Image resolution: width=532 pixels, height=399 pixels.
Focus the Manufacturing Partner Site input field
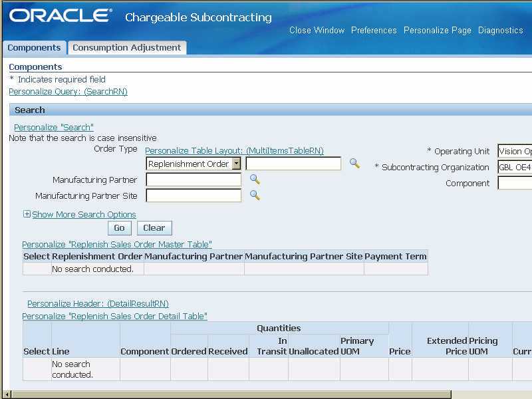[194, 196]
